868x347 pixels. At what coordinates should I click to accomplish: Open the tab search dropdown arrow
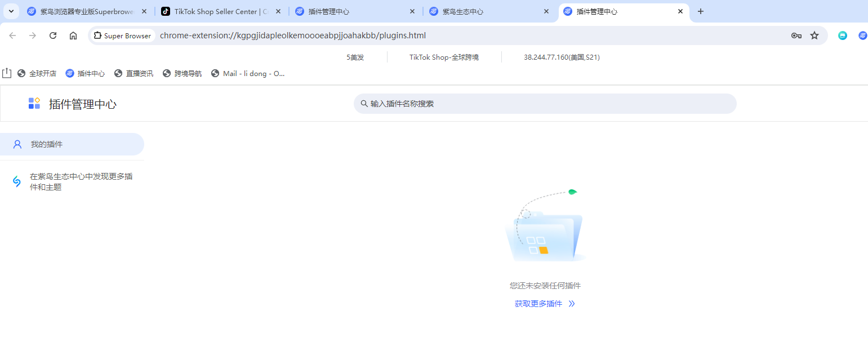point(11,11)
